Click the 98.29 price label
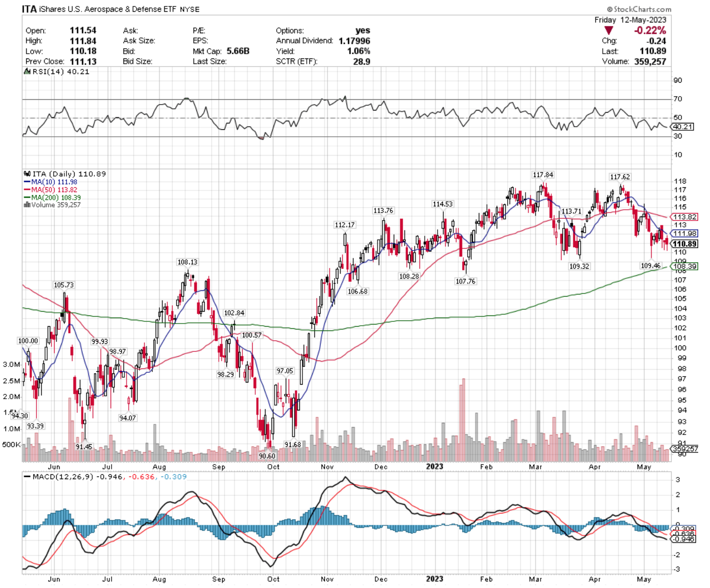Viewport: 710px width, 588px height. click(226, 374)
